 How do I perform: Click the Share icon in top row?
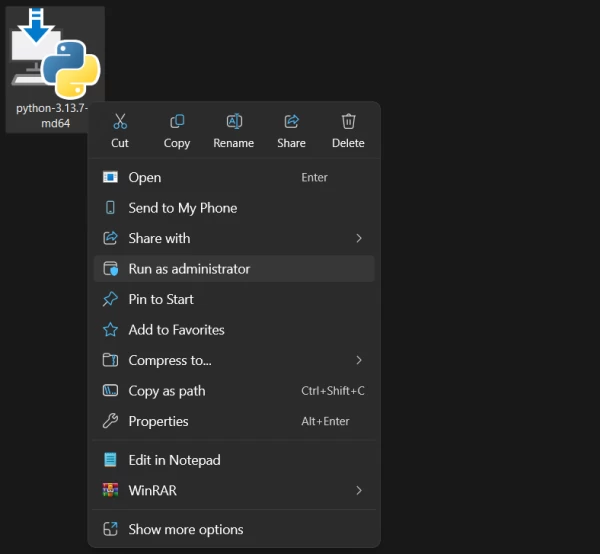[x=292, y=122]
